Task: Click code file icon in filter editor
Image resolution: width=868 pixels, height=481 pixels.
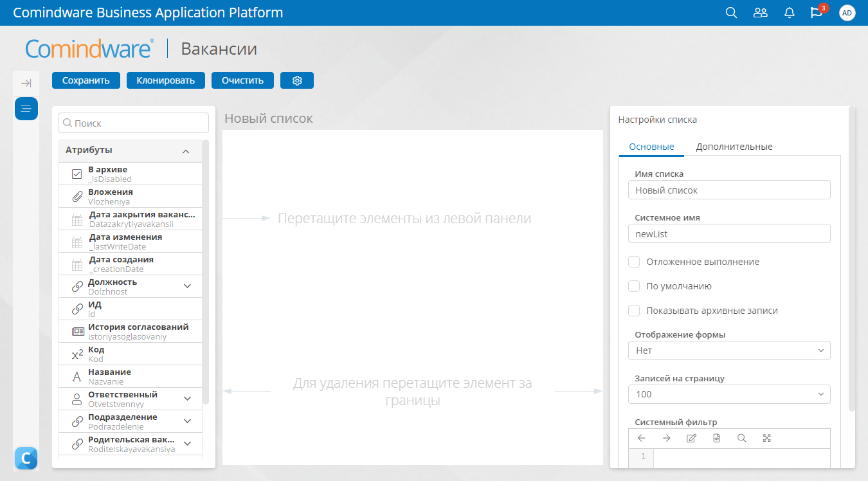Action: tap(716, 438)
